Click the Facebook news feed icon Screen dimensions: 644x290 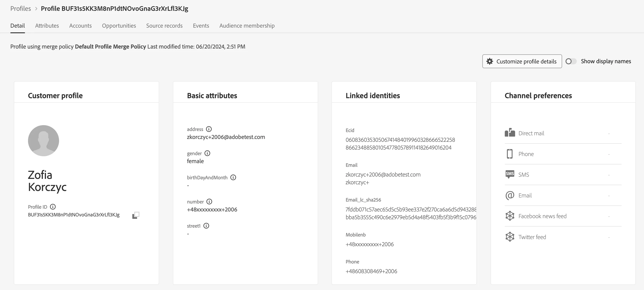(x=510, y=216)
